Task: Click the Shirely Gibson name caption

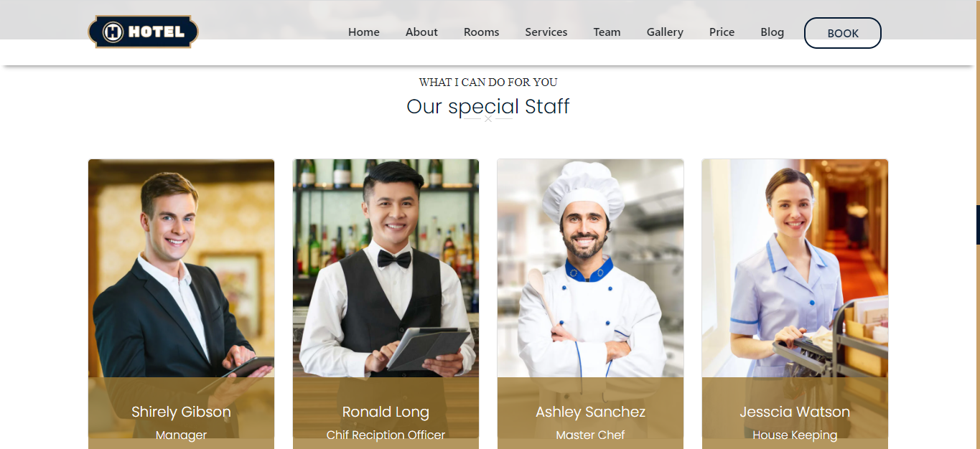Action: pos(181,412)
